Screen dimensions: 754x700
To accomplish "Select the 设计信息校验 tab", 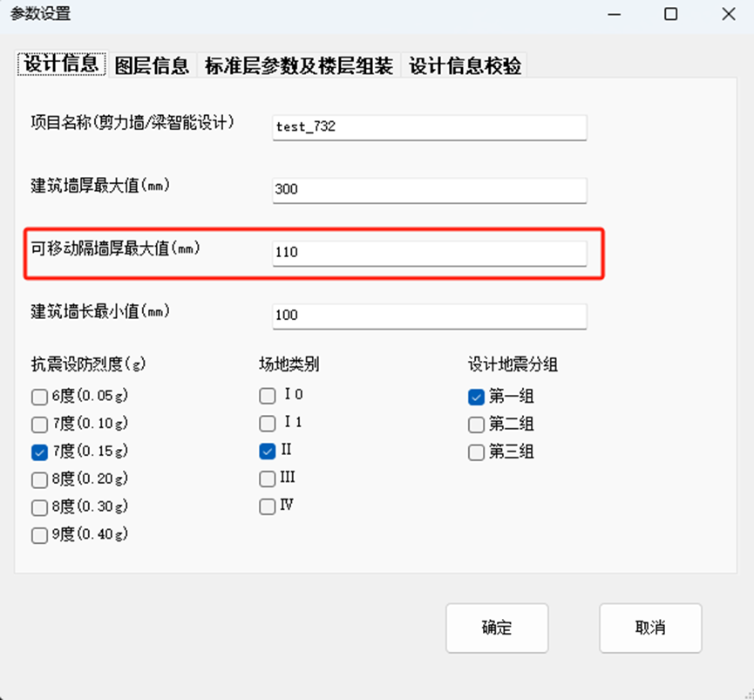I will pos(465,65).
